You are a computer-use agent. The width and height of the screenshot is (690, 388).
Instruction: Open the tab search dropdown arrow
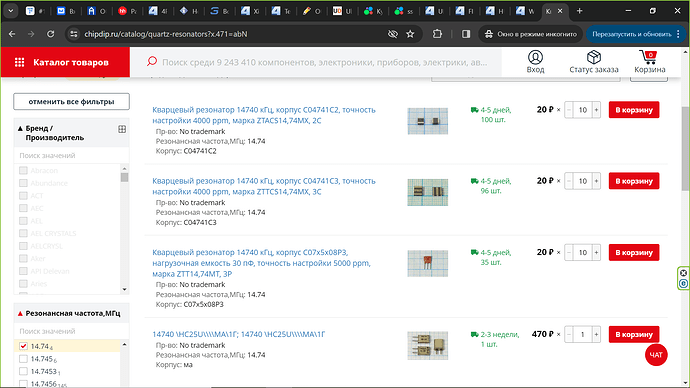pos(11,11)
